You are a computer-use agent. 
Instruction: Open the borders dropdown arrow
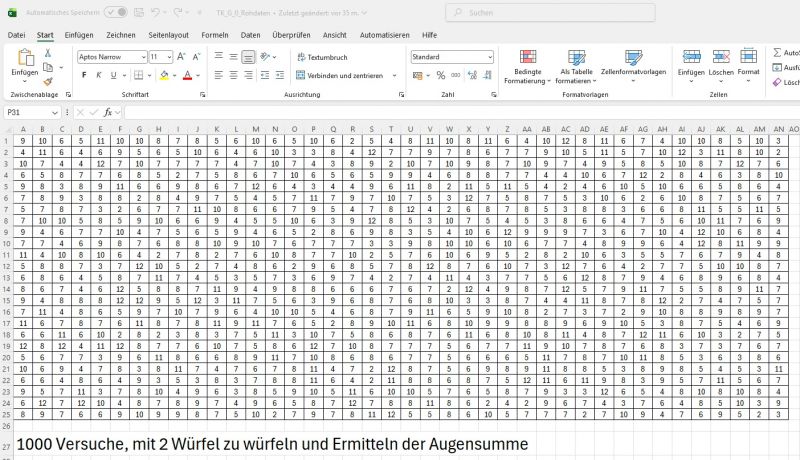149,75
